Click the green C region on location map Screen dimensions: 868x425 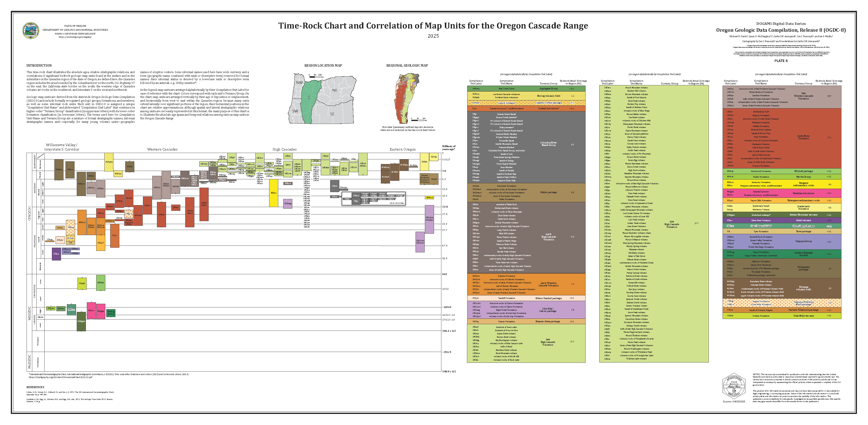tap(309, 98)
